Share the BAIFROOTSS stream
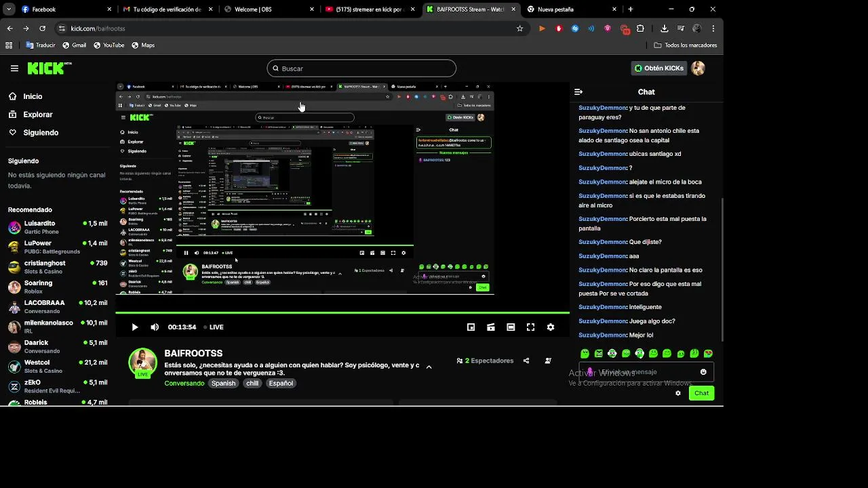868x488 pixels. click(x=526, y=361)
